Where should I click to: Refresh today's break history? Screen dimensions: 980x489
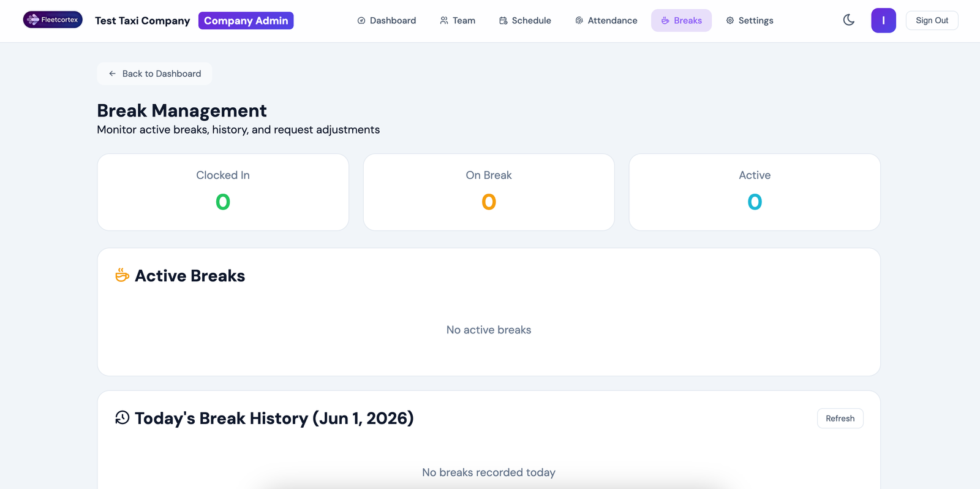tap(840, 419)
